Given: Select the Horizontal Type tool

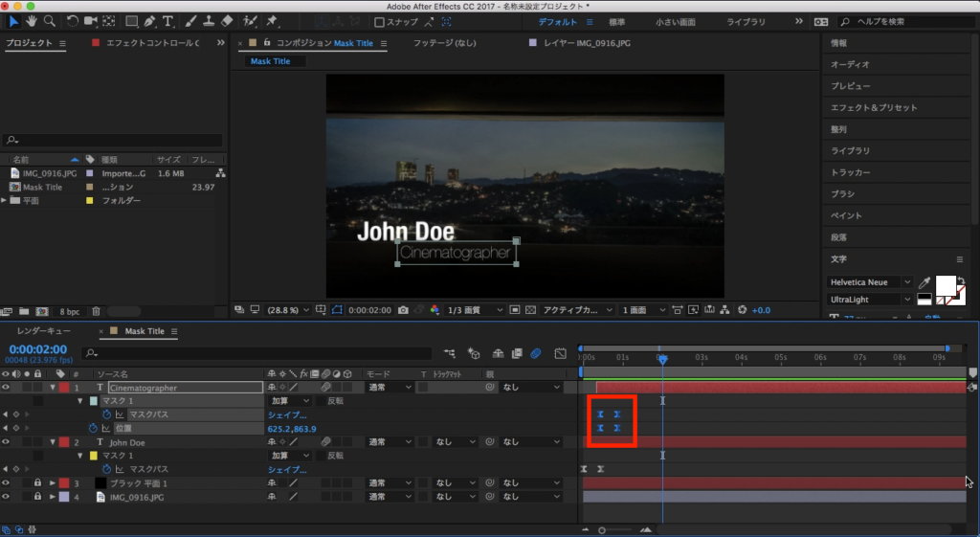Looking at the screenshot, I should (168, 20).
